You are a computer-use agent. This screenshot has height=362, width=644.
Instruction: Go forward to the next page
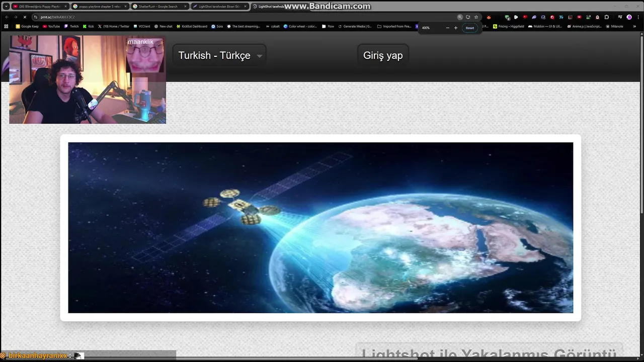pos(16,17)
